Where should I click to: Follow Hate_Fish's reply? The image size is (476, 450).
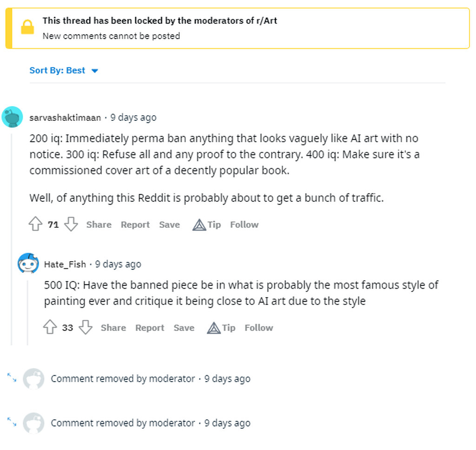[x=259, y=328]
